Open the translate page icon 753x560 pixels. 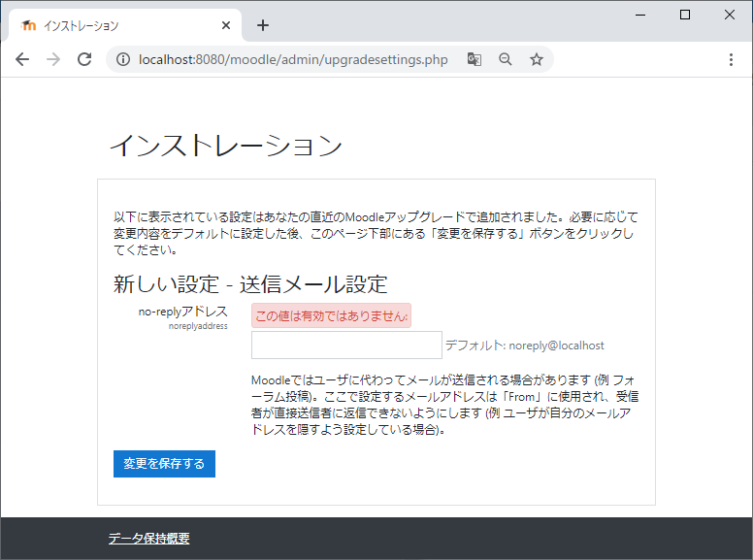click(474, 59)
